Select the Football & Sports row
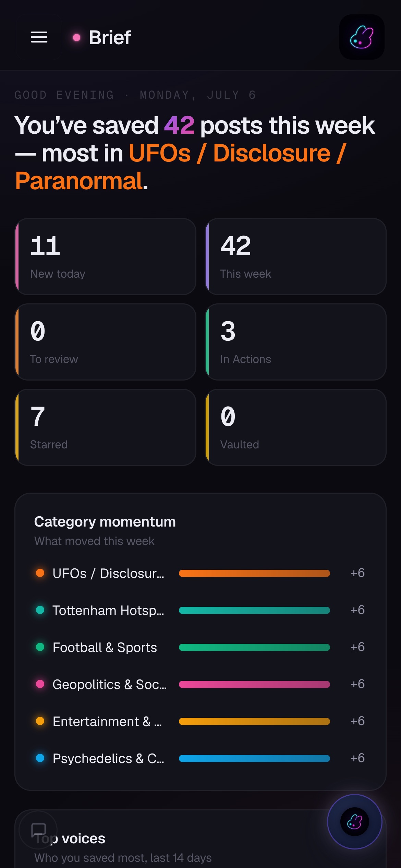The width and height of the screenshot is (401, 868). click(200, 647)
